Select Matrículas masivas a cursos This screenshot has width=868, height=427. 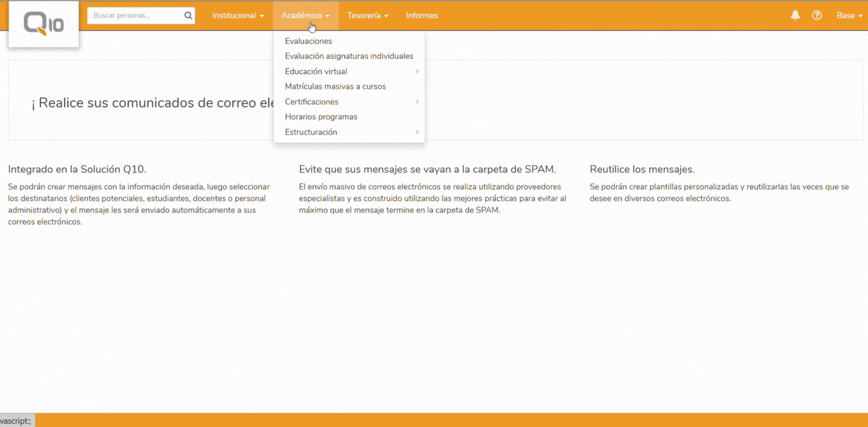(x=335, y=86)
